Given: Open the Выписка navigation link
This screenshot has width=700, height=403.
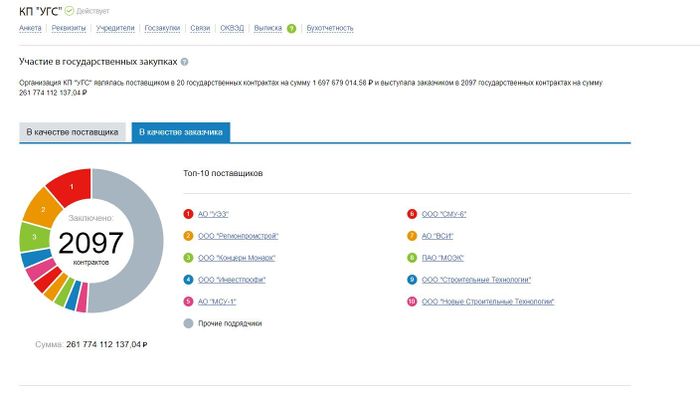Looking at the screenshot, I should (x=268, y=28).
